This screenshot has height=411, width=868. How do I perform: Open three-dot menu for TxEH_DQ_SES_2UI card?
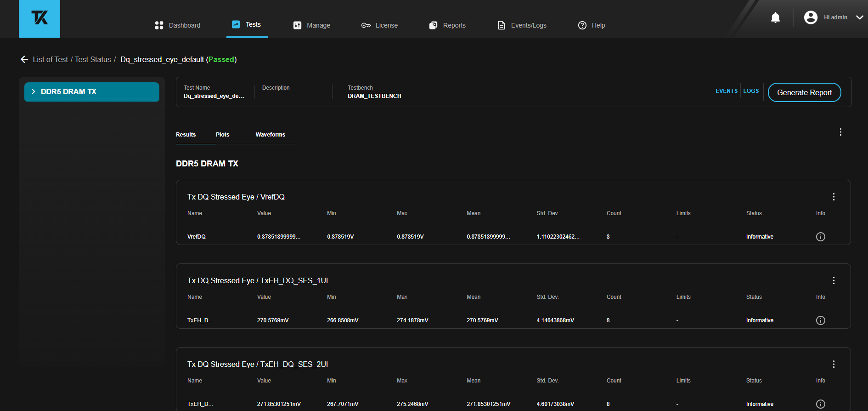834,364
